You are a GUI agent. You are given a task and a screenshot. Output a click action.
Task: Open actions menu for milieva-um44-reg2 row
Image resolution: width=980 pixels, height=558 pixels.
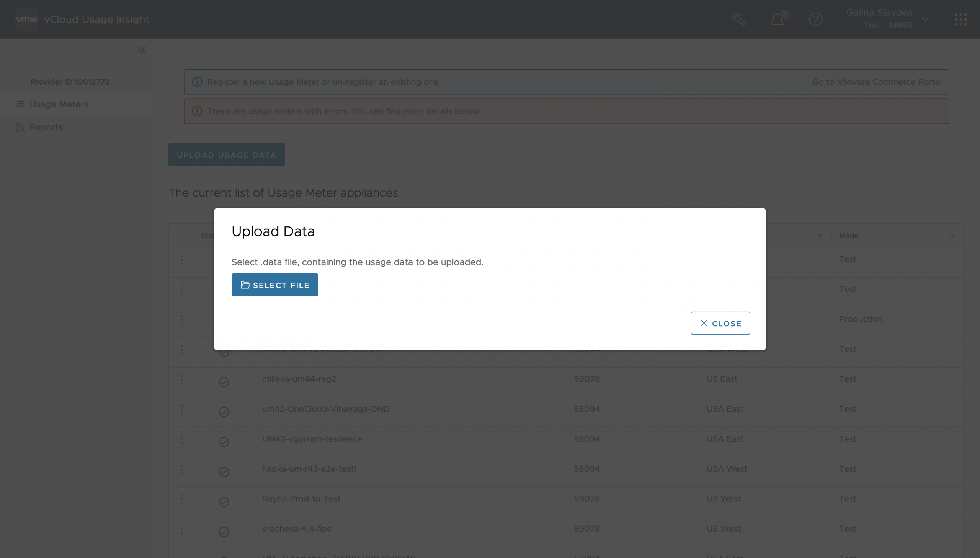click(x=181, y=379)
